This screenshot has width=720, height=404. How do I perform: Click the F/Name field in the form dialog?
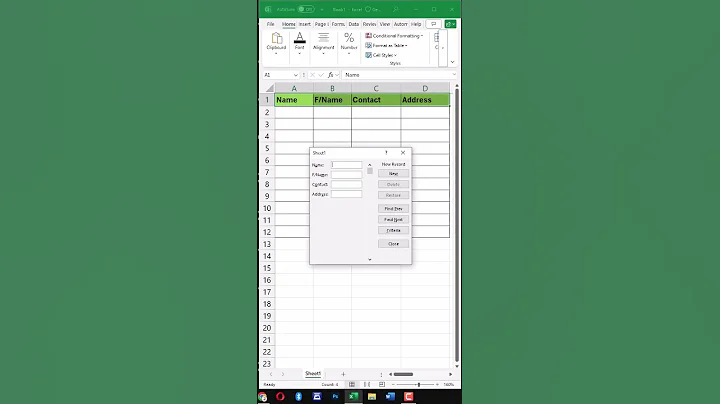(x=346, y=174)
